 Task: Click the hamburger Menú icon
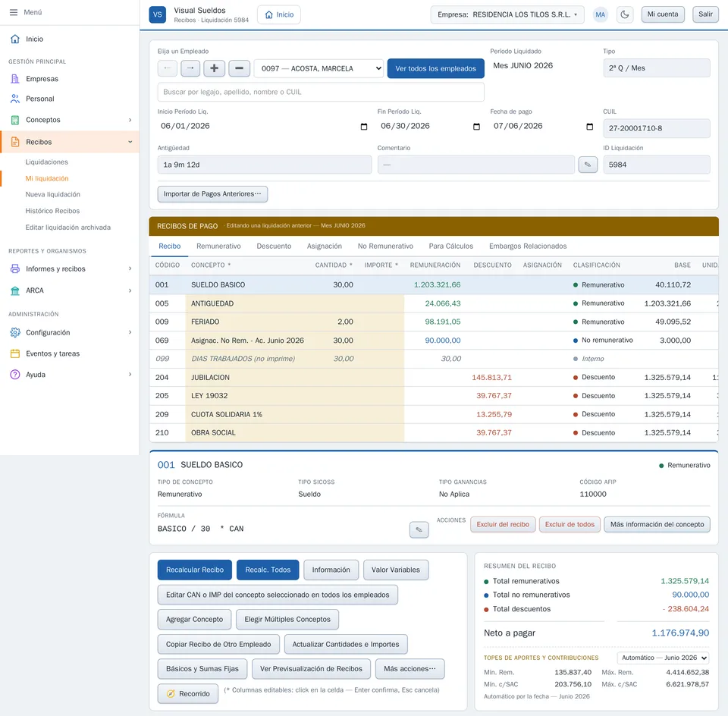(14, 12)
